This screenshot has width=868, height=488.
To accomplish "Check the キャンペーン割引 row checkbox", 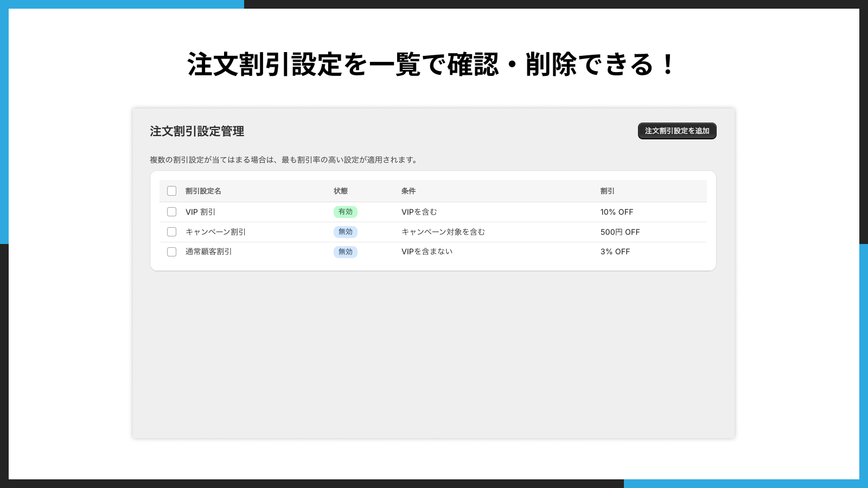I will 171,232.
